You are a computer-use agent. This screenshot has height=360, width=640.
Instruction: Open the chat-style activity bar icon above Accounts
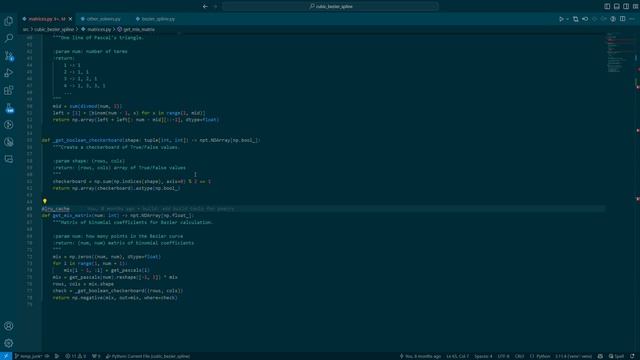click(x=9, y=159)
